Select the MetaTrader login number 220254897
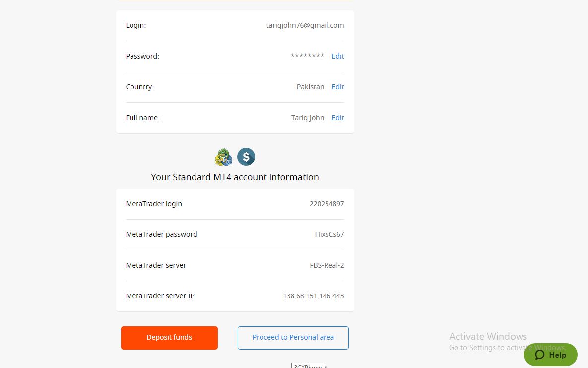The width and height of the screenshot is (588, 368). pos(327,204)
